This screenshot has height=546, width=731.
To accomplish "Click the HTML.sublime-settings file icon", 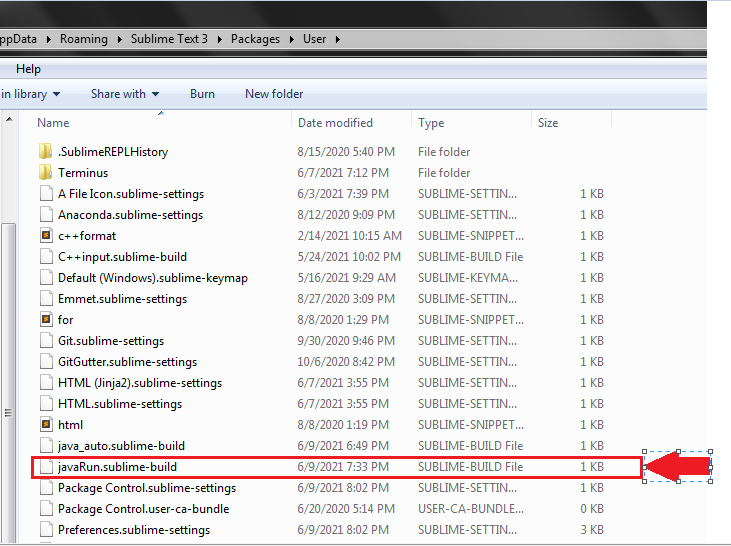I will (46, 403).
